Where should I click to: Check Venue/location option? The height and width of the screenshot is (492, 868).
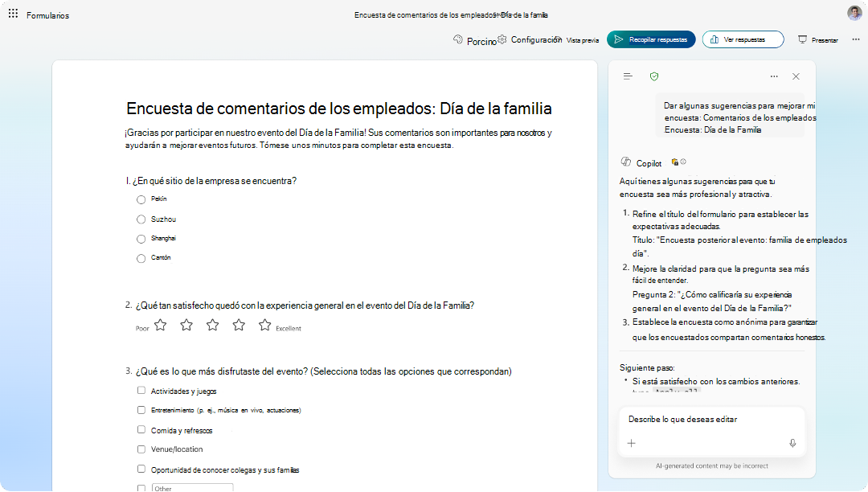click(141, 449)
